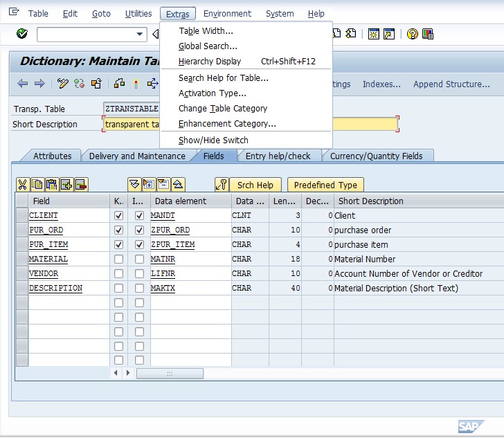Uncheck Initial Values checkbox for CLIENT row

(x=139, y=215)
